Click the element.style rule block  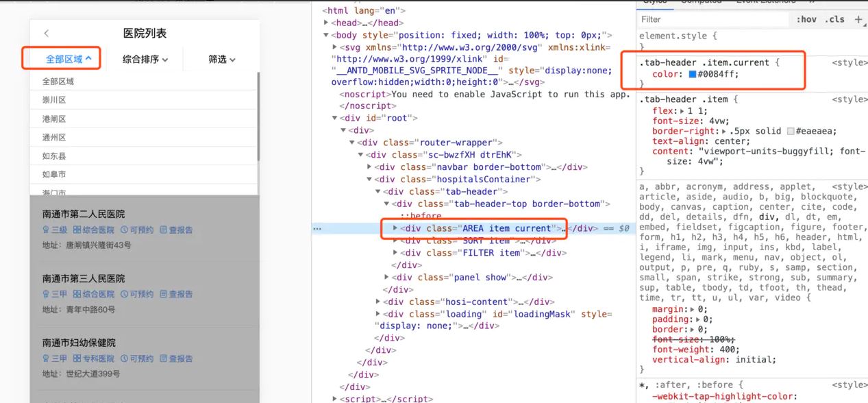tap(750, 40)
